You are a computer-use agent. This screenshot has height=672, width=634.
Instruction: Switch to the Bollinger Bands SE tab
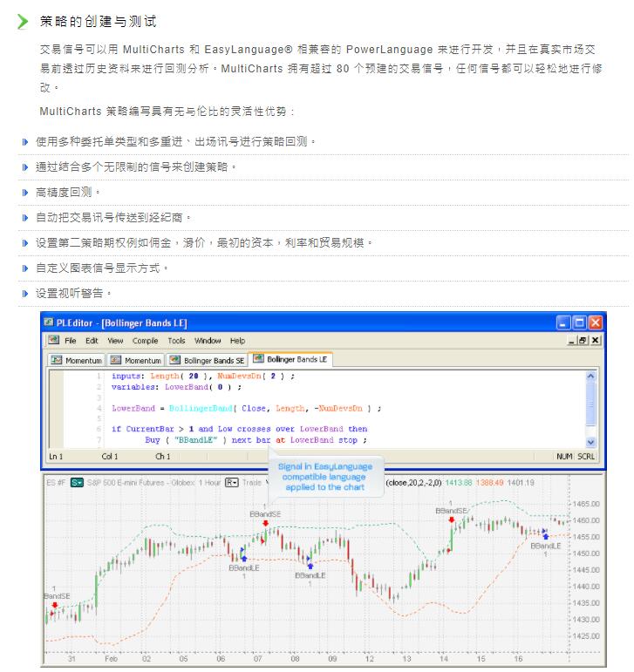pos(207,361)
